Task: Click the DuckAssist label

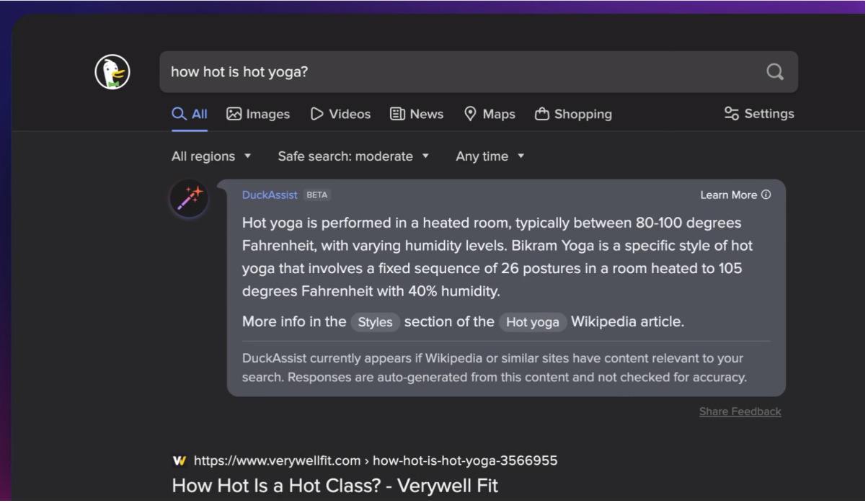Action: tap(270, 195)
